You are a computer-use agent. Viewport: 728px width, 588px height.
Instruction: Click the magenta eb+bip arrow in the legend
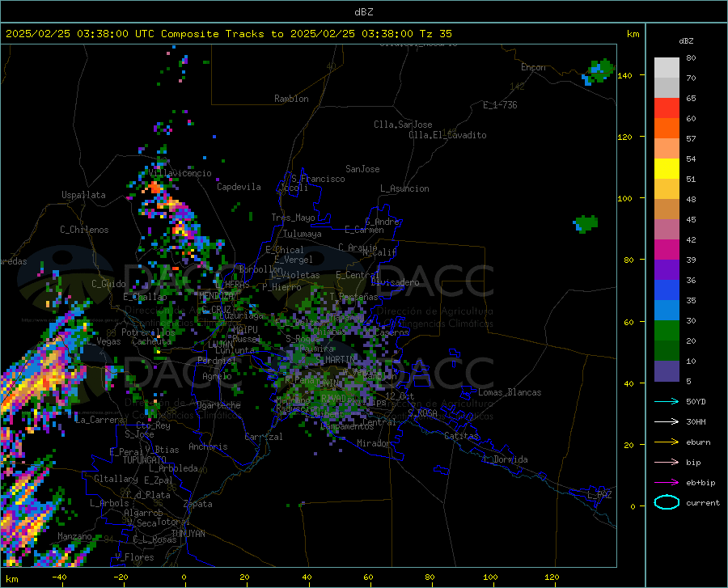667,483
